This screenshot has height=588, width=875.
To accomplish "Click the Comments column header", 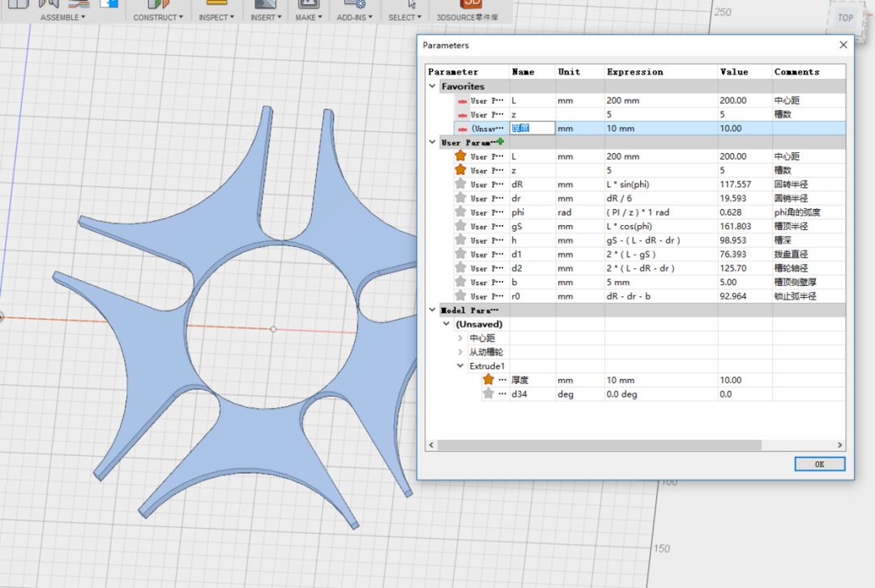I will click(x=809, y=71).
